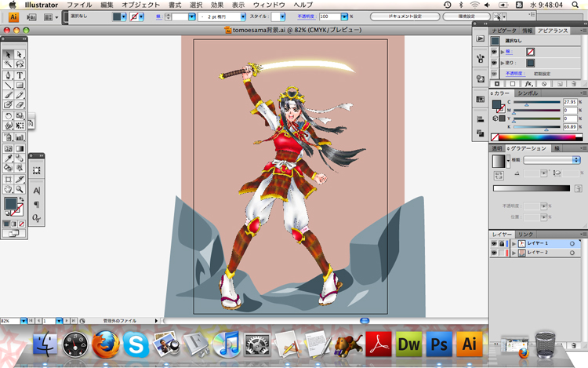The width and height of the screenshot is (588, 368).
Task: Select the Column Graph tool
Action: click(20, 137)
